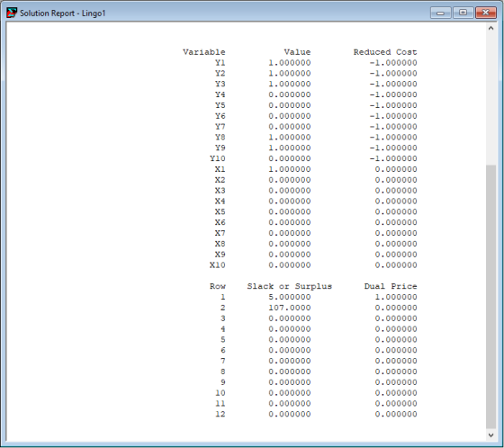Select the X5 variable name
Image resolution: width=504 pixels, height=448 pixels.
[220, 211]
